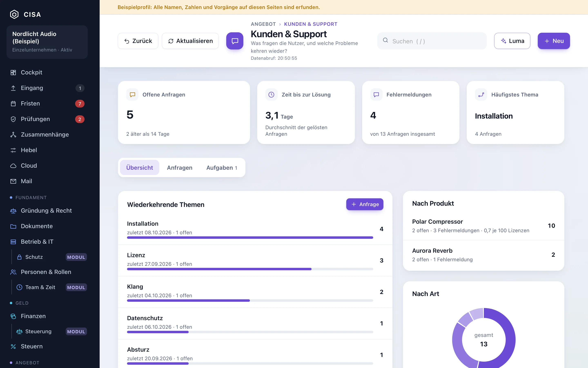This screenshot has width=588, height=368.
Task: Open the Dokumente folder entry
Action: (47, 226)
